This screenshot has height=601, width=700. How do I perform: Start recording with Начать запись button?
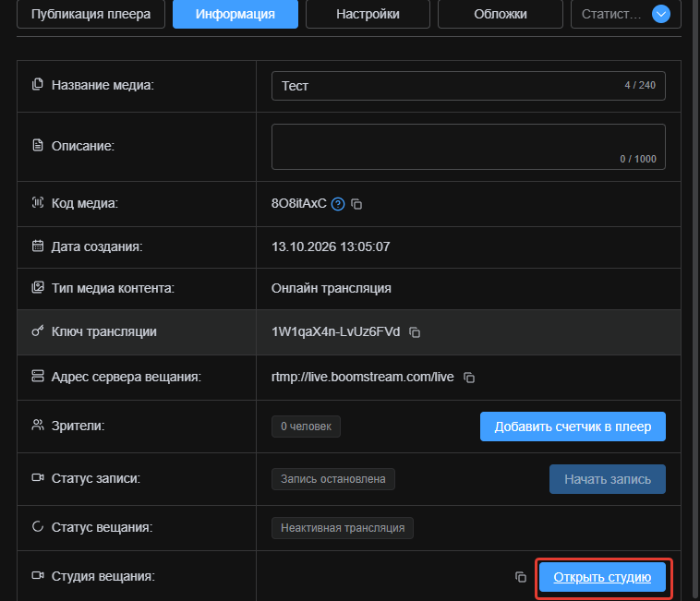(x=607, y=479)
